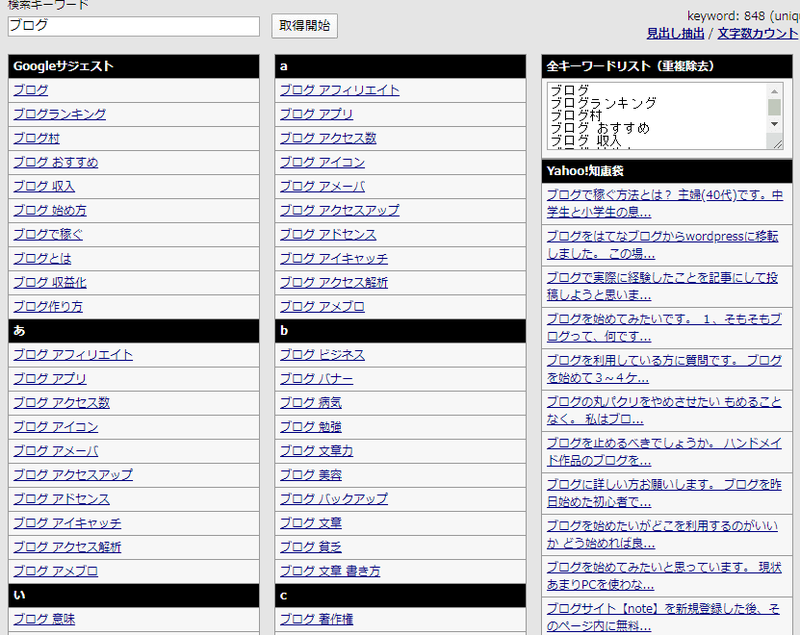Open the 文字数カウント link
Image resolution: width=800 pixels, height=635 pixels.
click(x=758, y=34)
